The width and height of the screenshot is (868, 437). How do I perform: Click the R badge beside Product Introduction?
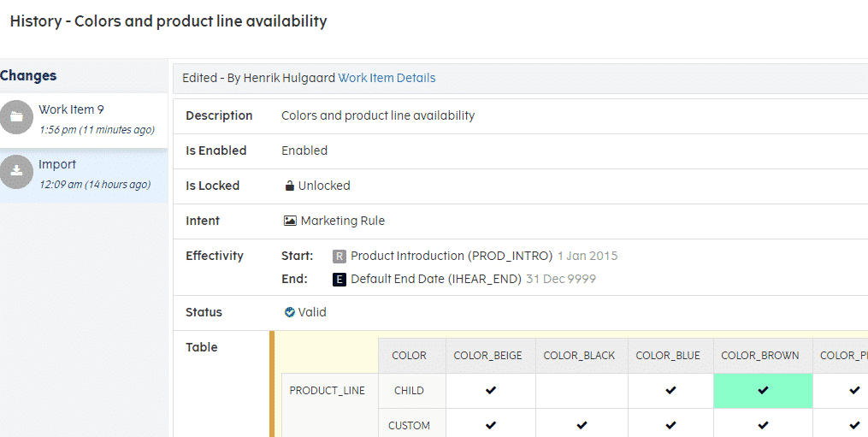point(340,256)
